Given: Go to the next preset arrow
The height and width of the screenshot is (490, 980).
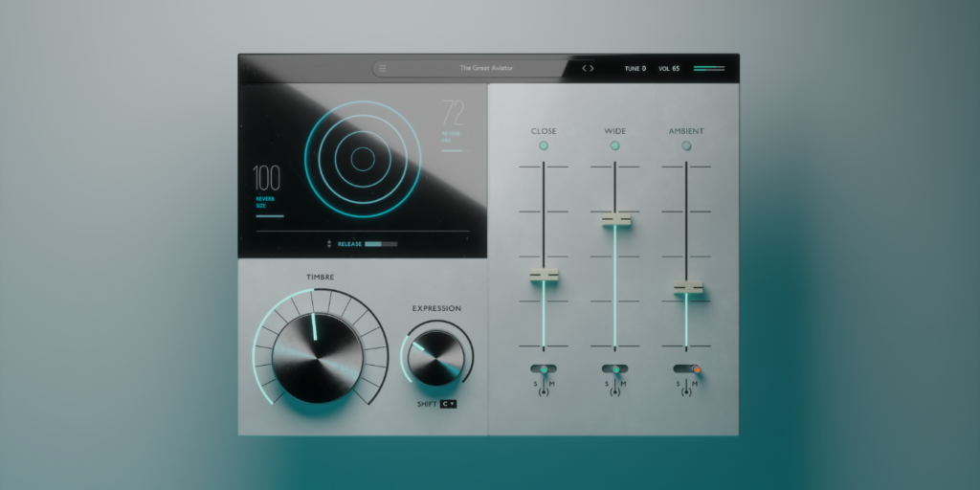Looking at the screenshot, I should click(x=591, y=68).
